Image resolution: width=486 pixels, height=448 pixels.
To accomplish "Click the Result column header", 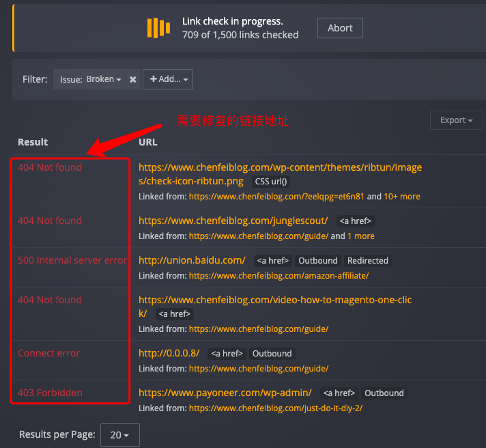I will click(33, 142).
